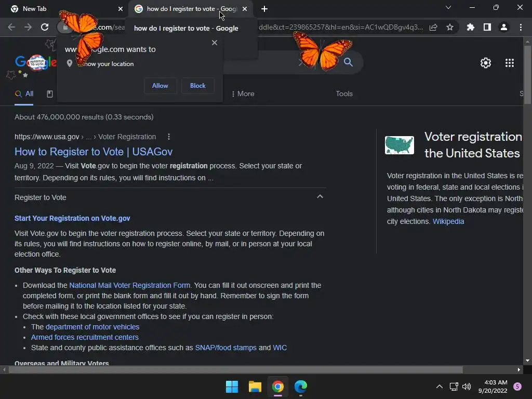Viewport: 532px width, 399px height.
Task: Open Chrome's three-dot menu
Action: [521, 27]
